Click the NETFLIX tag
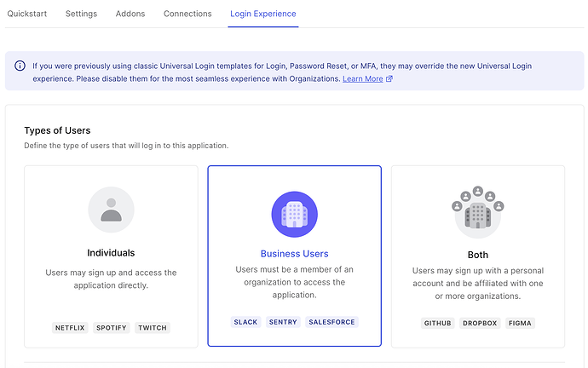This screenshot has width=588, height=368. click(x=70, y=327)
